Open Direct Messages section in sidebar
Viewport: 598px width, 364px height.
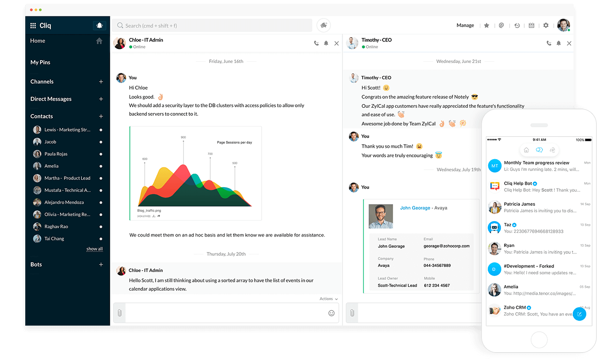[x=51, y=99]
